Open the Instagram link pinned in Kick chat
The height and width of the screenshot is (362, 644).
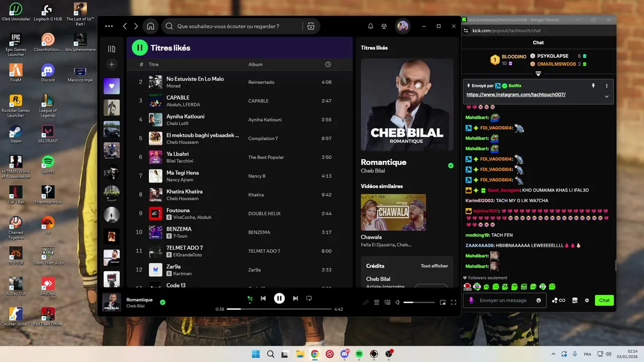(x=516, y=95)
